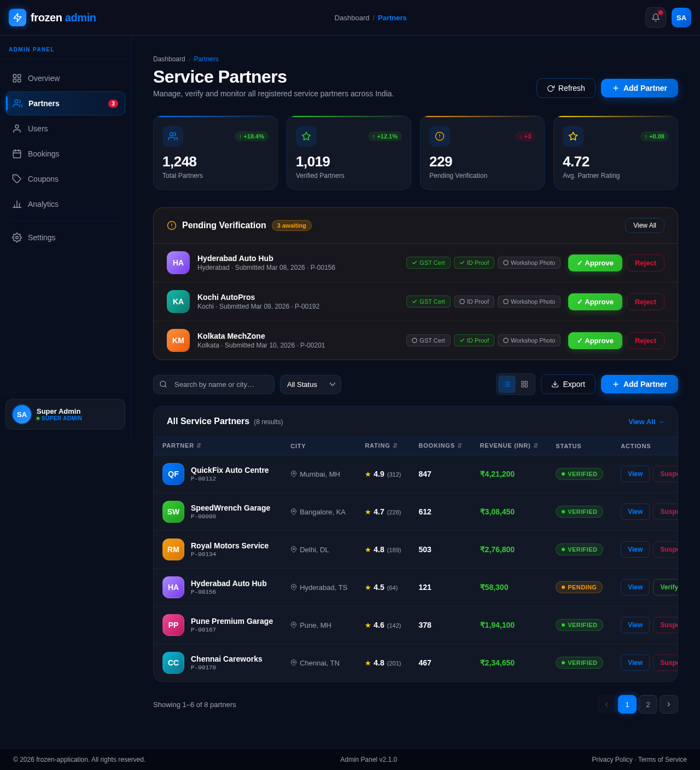Open the All Status filter dropdown

pyautogui.click(x=310, y=384)
